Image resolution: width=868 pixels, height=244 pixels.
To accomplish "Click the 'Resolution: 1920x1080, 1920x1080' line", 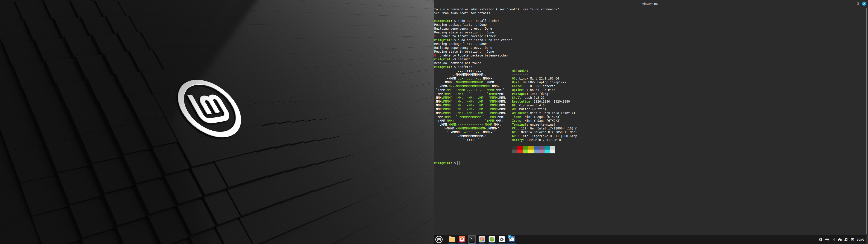I will click(x=541, y=101).
